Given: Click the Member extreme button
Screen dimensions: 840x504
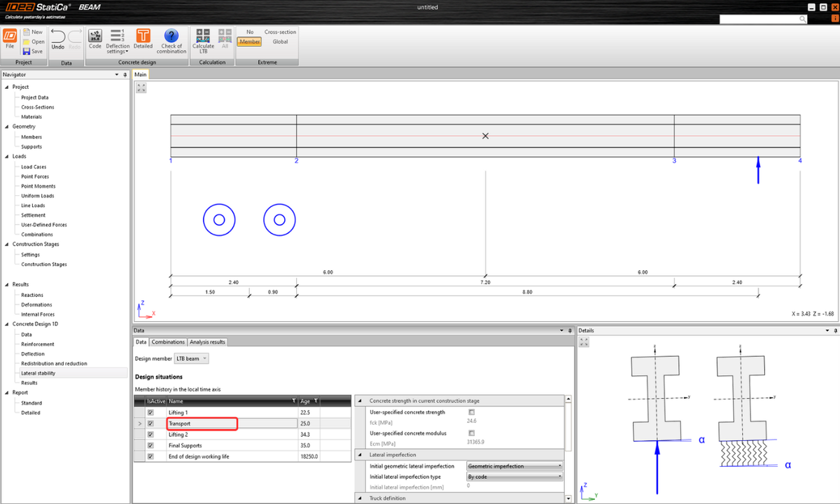Looking at the screenshot, I should [x=249, y=41].
